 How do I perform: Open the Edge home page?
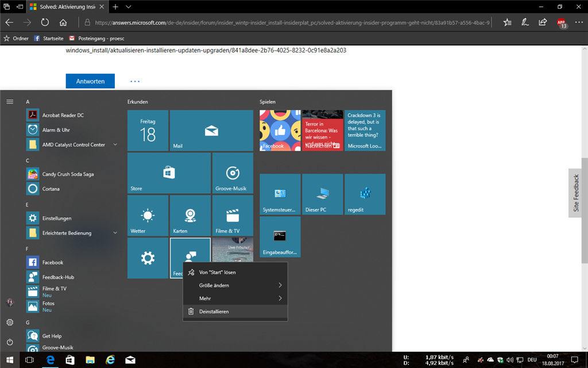(x=63, y=22)
